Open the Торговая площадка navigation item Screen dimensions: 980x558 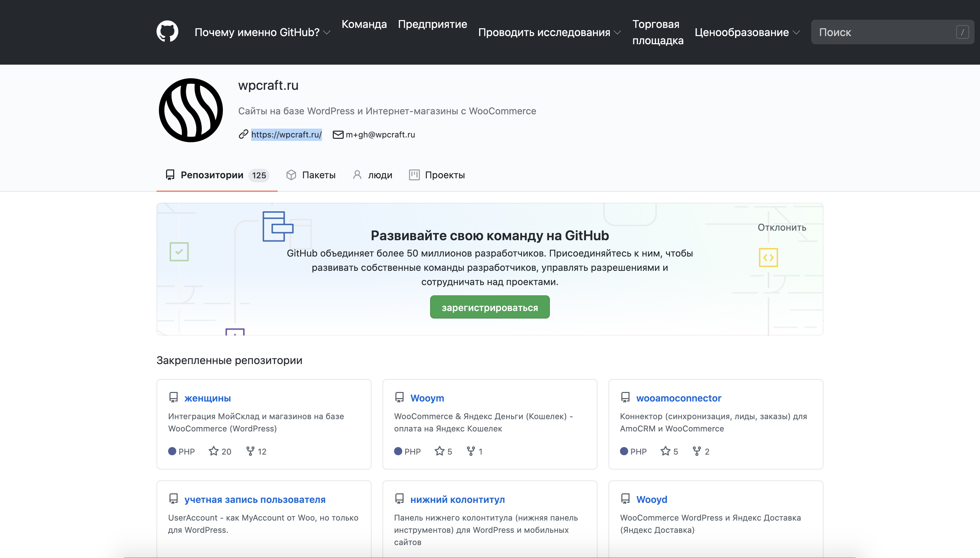pyautogui.click(x=658, y=32)
